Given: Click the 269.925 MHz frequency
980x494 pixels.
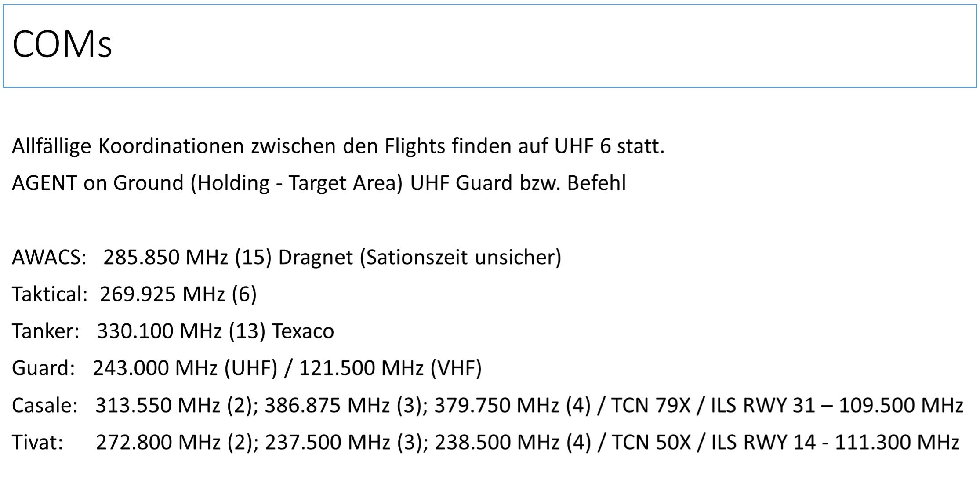Looking at the screenshot, I should click(x=162, y=294).
